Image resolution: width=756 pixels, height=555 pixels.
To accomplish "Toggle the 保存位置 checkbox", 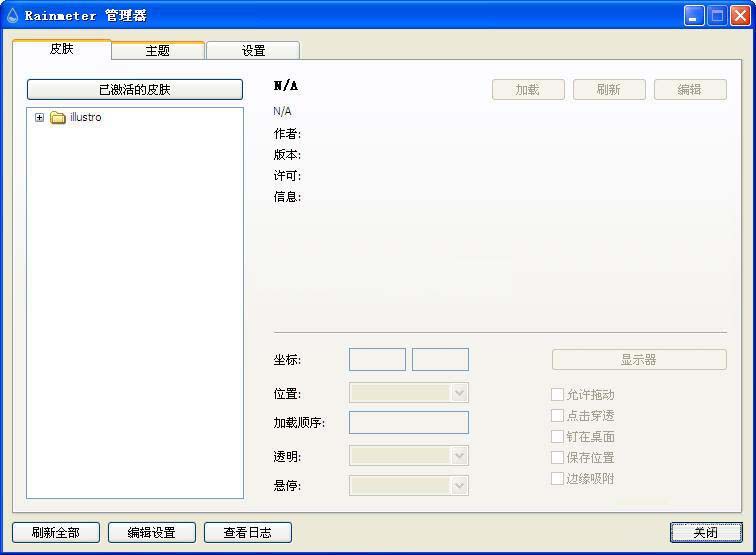I will point(558,457).
